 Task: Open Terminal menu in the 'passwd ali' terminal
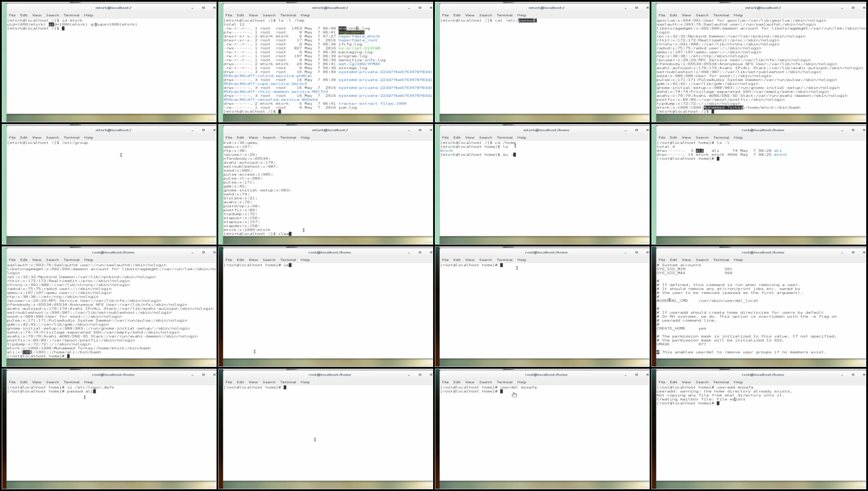click(72, 382)
